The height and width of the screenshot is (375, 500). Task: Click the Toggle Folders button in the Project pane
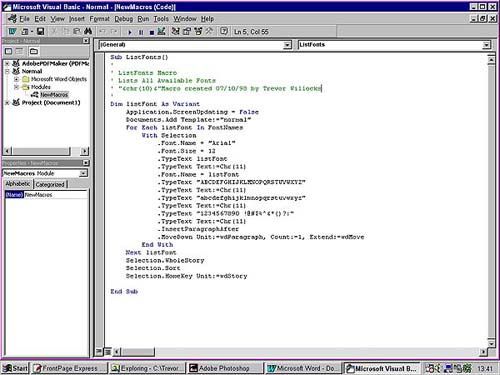click(34, 51)
